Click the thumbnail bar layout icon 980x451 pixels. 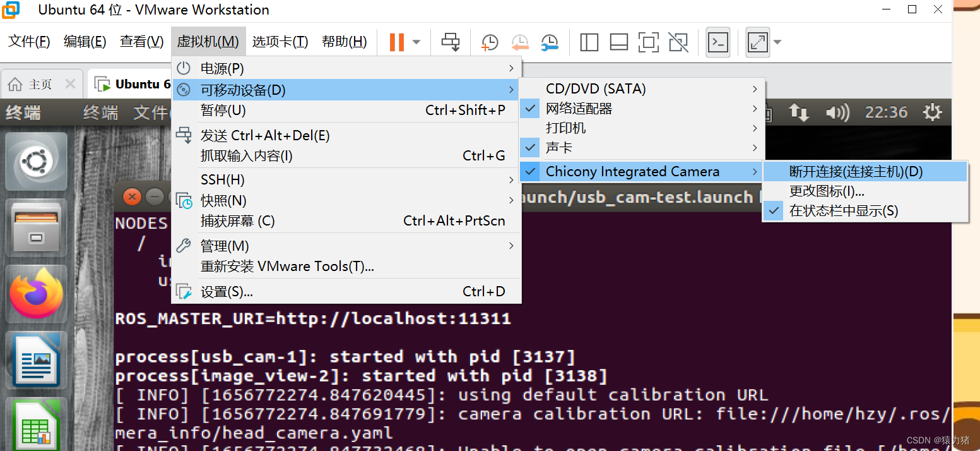[x=618, y=42]
